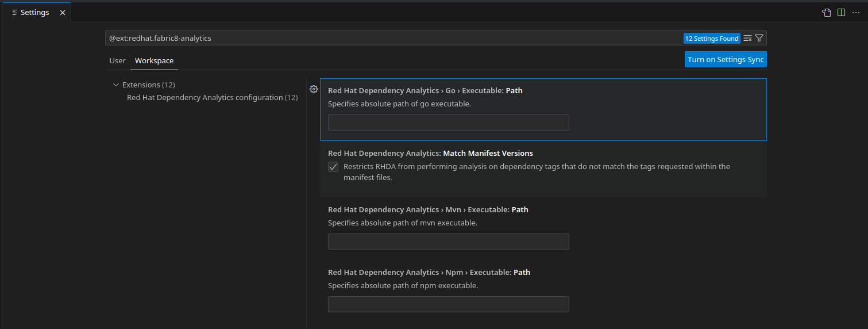The width and height of the screenshot is (868, 329).
Task: Focus the Go executable path field
Action: tap(448, 123)
